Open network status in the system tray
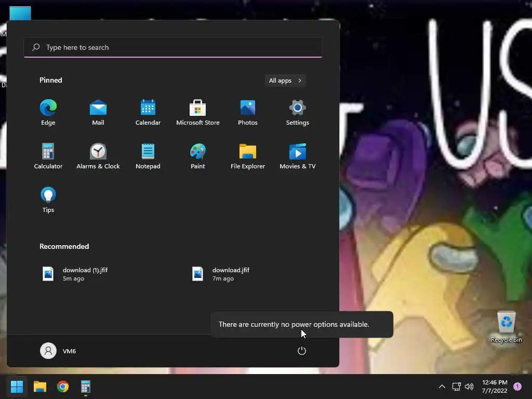532x399 pixels. tap(456, 387)
